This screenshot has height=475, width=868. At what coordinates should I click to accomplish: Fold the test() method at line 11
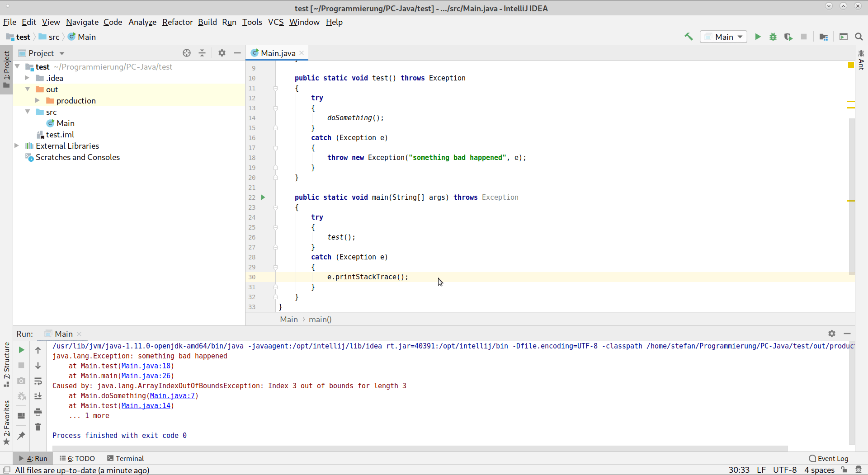pyautogui.click(x=275, y=88)
